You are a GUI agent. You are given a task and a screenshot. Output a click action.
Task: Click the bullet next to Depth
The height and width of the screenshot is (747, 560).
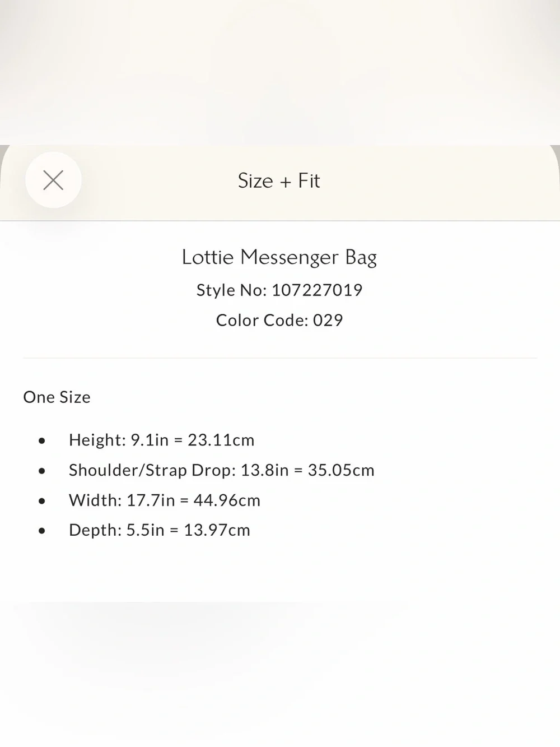click(42, 531)
